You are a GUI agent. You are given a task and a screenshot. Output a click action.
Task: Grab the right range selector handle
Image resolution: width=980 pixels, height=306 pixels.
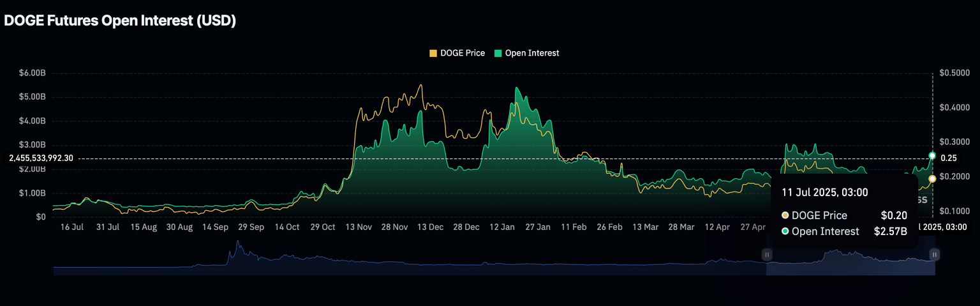click(934, 254)
